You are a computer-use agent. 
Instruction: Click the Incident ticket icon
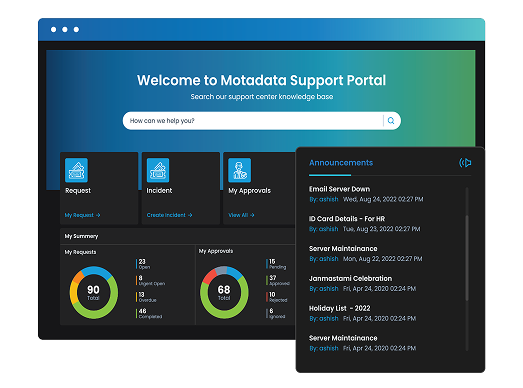(x=158, y=170)
